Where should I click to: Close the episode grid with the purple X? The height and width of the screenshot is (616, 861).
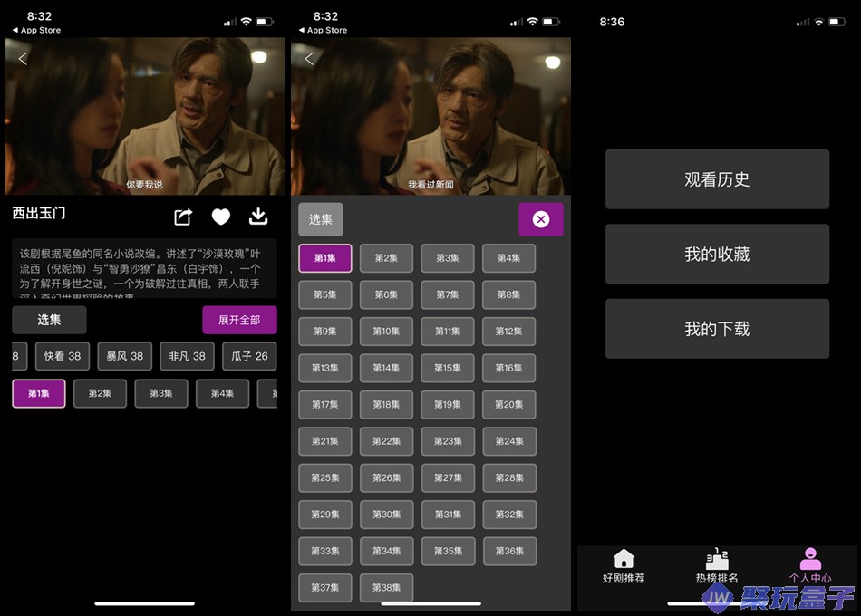coord(541,219)
